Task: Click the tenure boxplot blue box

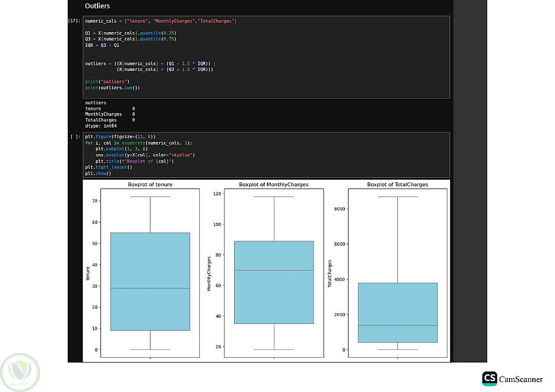Action: (x=150, y=281)
